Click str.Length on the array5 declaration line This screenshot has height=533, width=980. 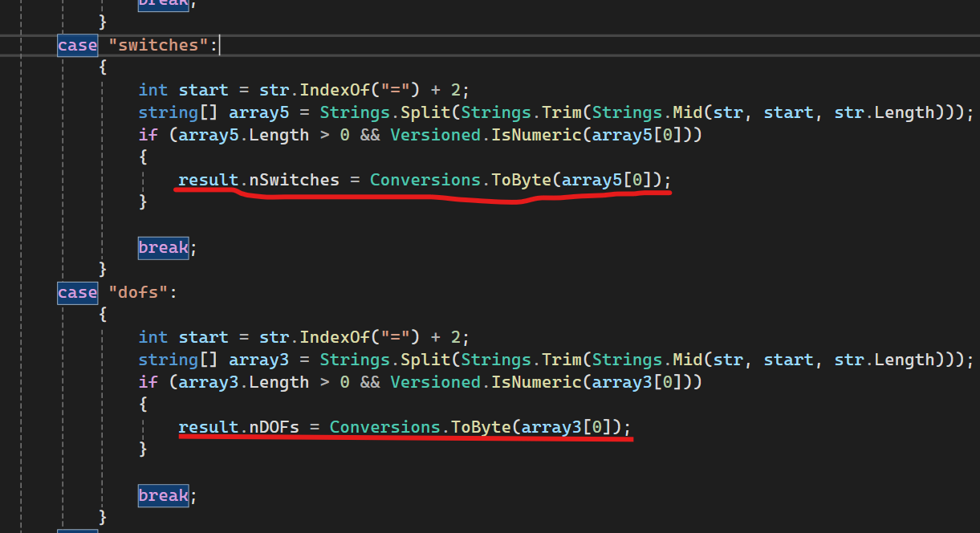[x=884, y=112]
